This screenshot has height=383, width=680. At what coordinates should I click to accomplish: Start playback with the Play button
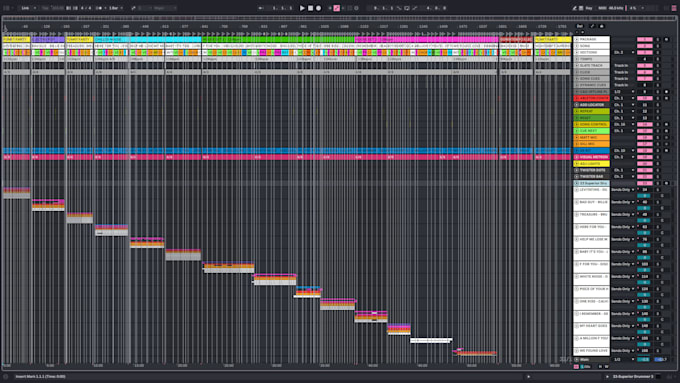click(302, 8)
